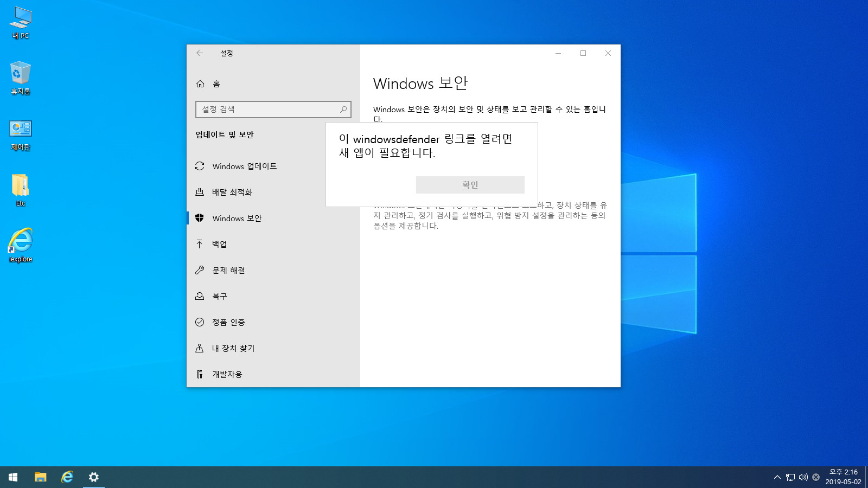This screenshot has width=868, height=488.
Task: Select Windows 보안 in sidebar
Action: [x=273, y=218]
